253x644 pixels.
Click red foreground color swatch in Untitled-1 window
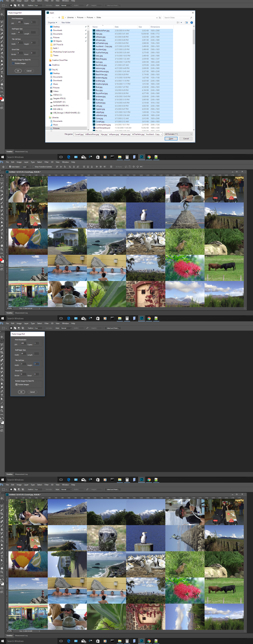[x=1, y=260]
